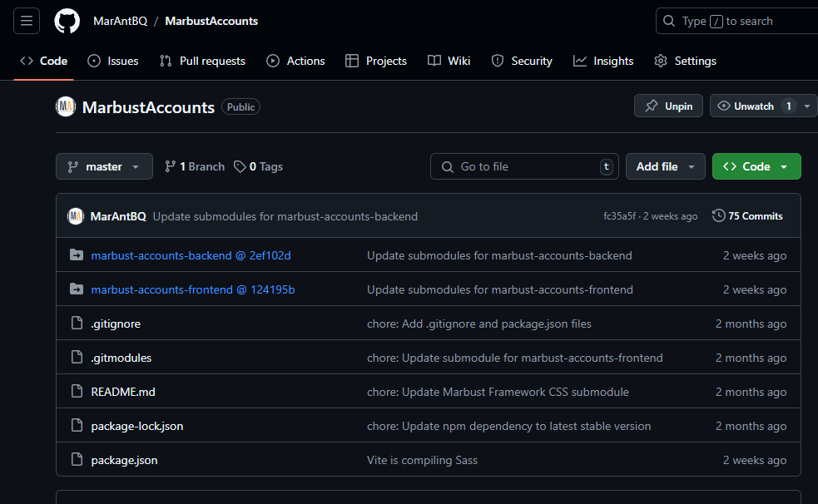Click the tag icon next to 0 Tags

pyautogui.click(x=240, y=167)
